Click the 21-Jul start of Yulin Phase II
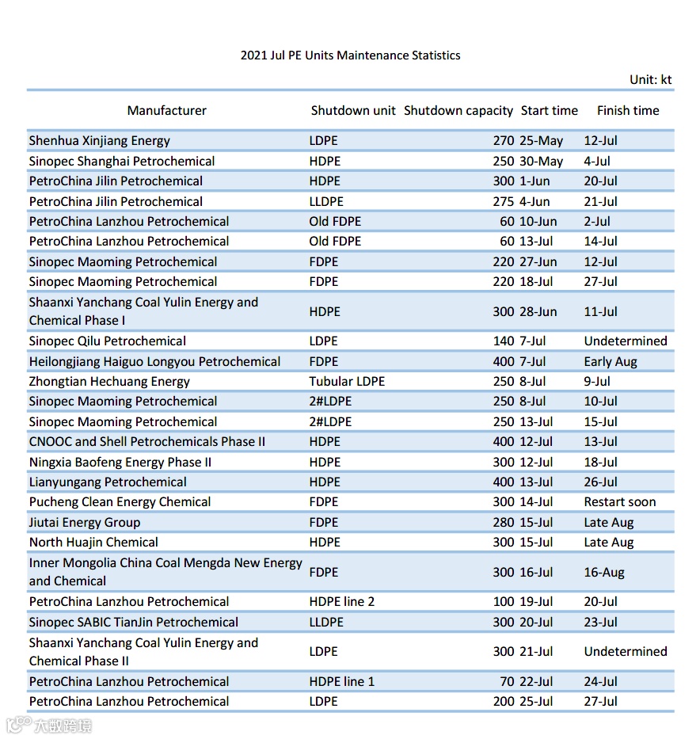700x739 pixels. click(536, 652)
